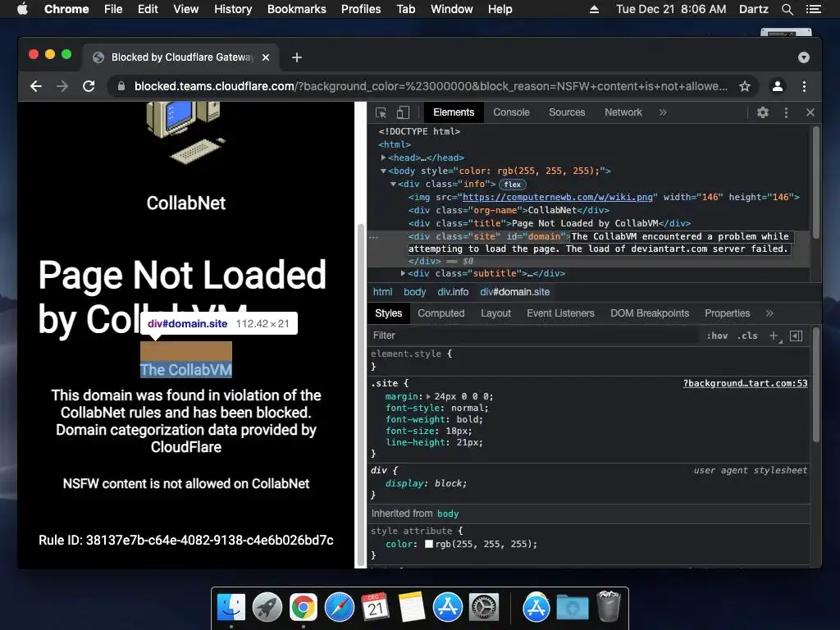The image size is (840, 630).
Task: Close the DevTools panel
Action: pos(810,112)
